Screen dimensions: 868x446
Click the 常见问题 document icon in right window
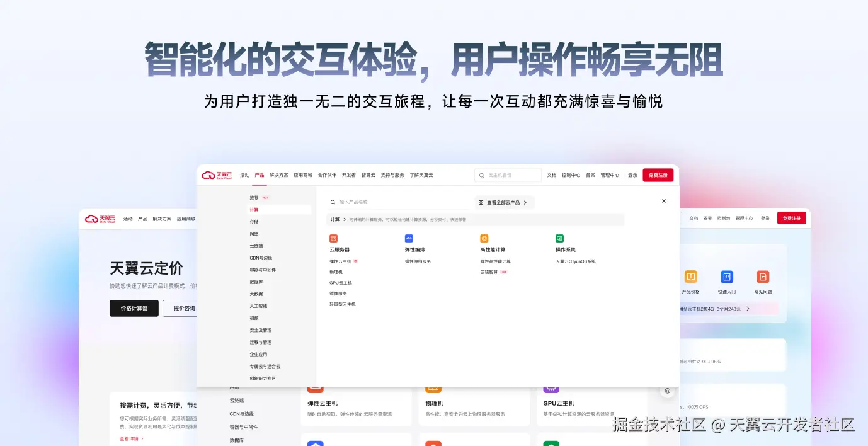tap(763, 277)
